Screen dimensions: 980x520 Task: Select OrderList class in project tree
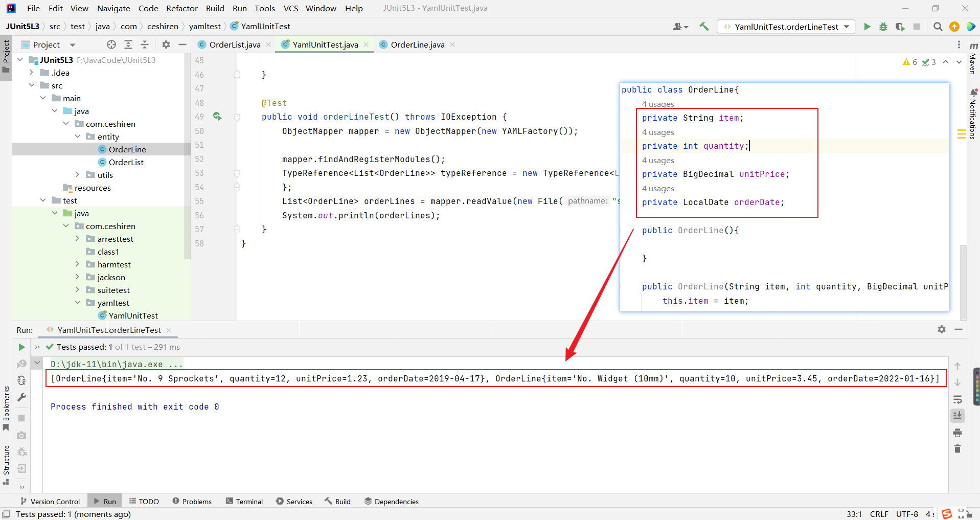pyautogui.click(x=126, y=162)
